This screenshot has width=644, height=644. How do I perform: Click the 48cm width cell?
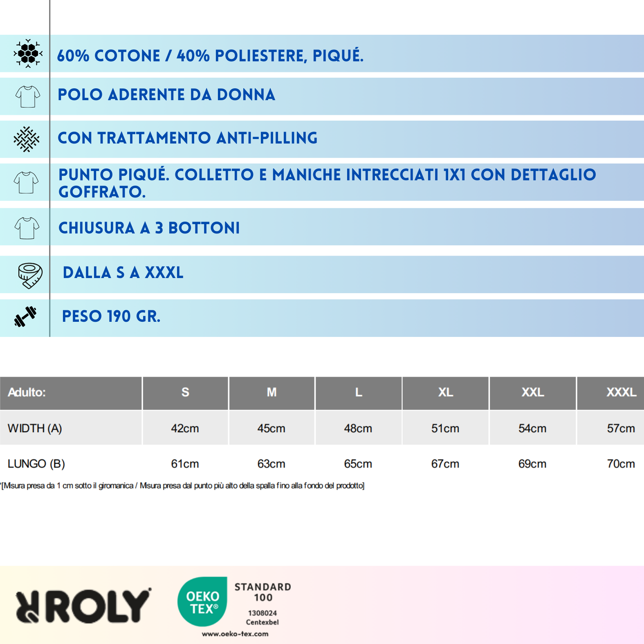tap(358, 429)
